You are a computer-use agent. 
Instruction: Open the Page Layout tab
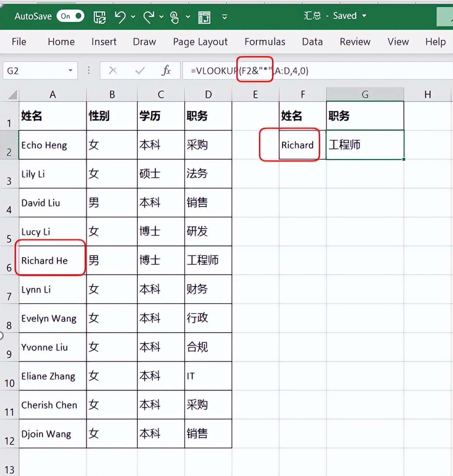[x=200, y=42]
